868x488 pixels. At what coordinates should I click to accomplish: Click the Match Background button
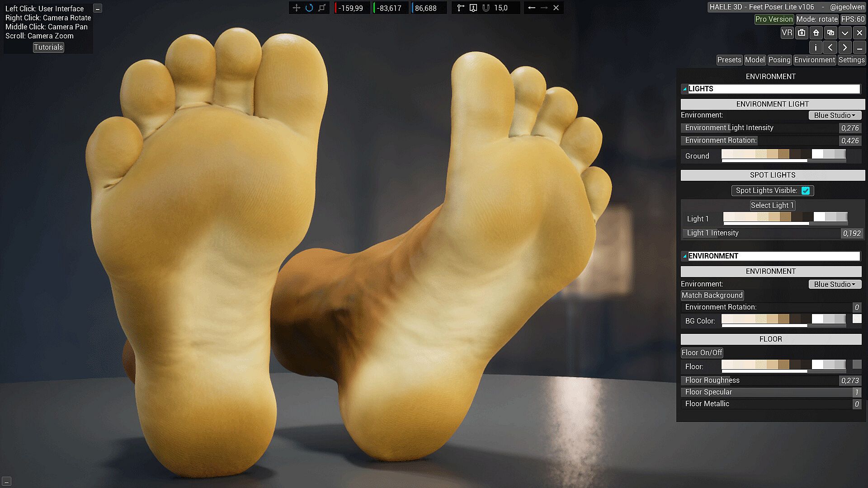click(x=712, y=295)
